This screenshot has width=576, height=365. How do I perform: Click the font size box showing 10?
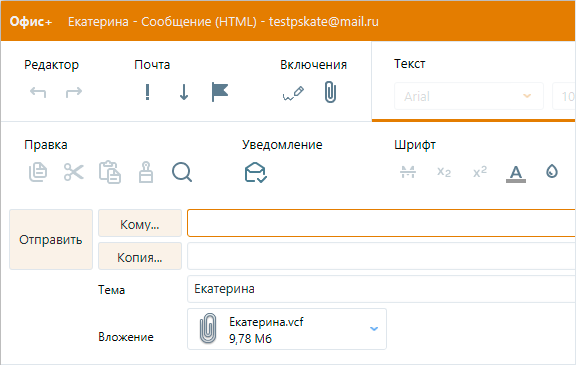[x=564, y=96]
